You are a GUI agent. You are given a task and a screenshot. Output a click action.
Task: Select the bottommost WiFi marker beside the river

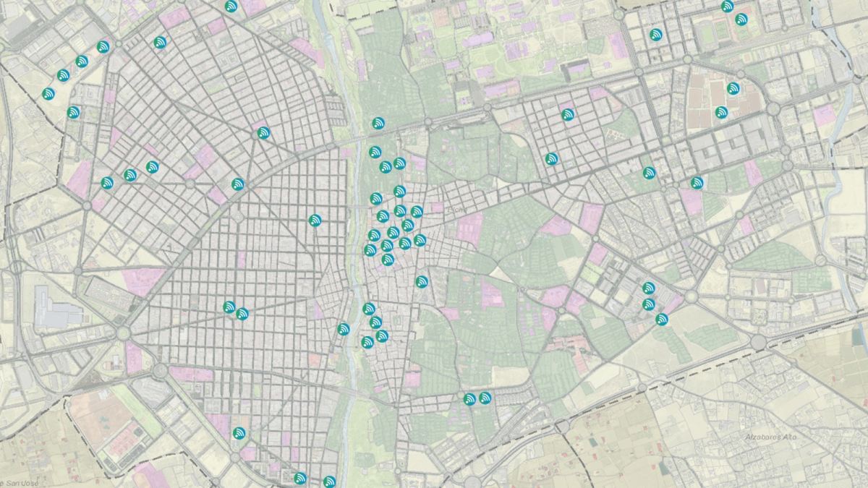coord(330,481)
